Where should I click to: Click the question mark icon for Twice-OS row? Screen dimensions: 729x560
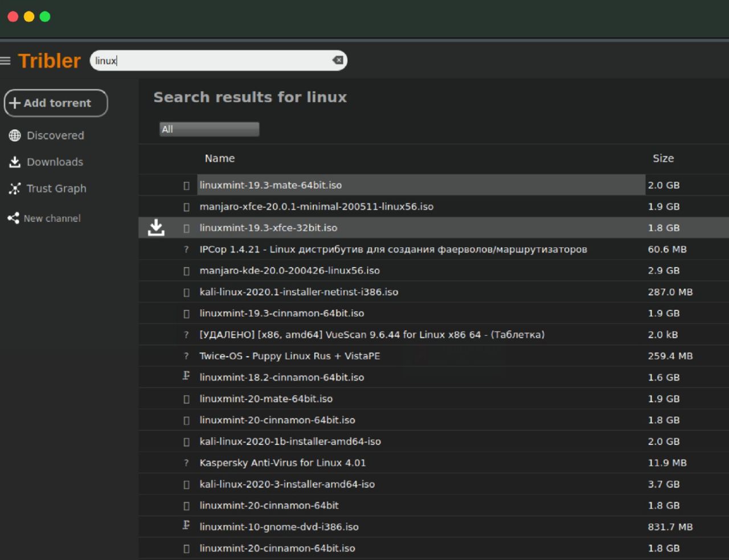tap(186, 356)
